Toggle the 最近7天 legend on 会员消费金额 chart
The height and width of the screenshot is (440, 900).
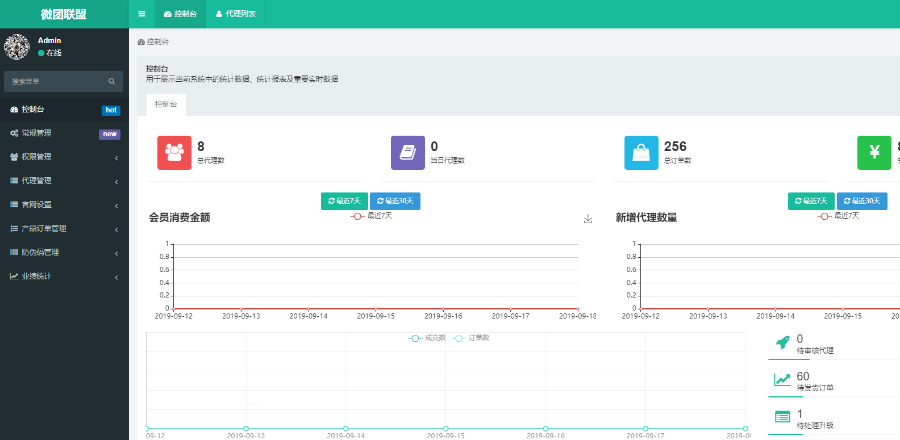(372, 215)
